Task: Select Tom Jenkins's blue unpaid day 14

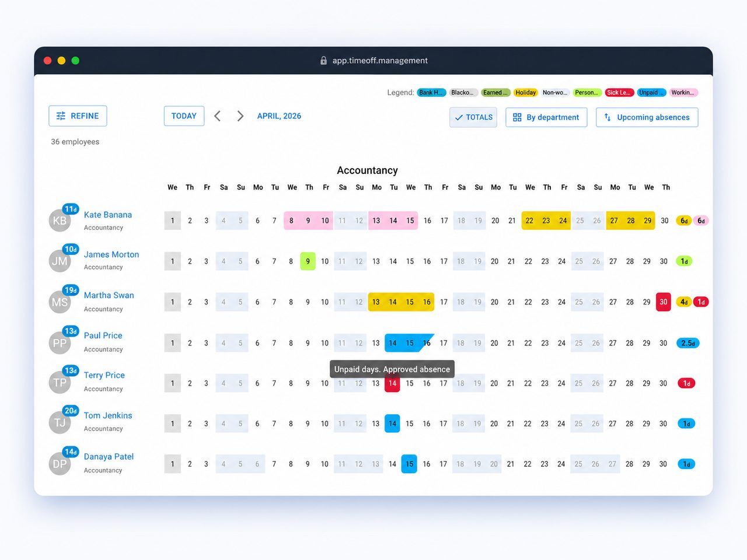Action: click(x=392, y=423)
